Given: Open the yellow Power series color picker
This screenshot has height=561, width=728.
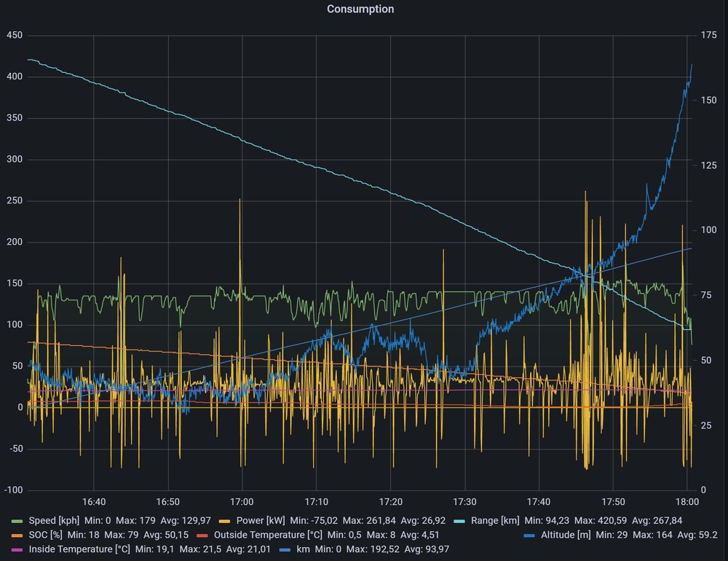Looking at the screenshot, I should [x=226, y=522].
